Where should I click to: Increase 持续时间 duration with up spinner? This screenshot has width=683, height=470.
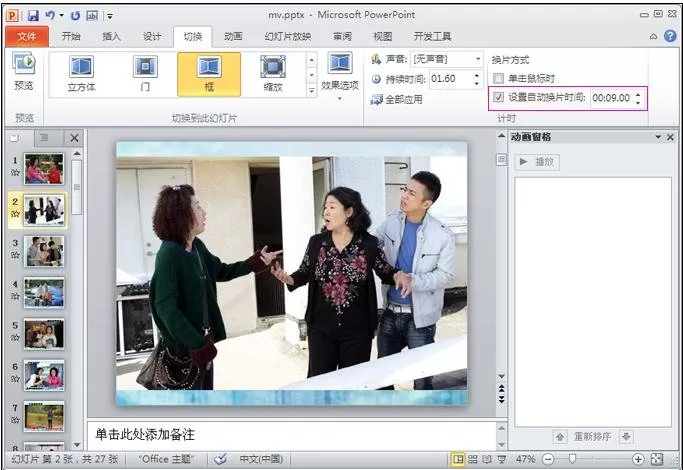(x=477, y=75)
